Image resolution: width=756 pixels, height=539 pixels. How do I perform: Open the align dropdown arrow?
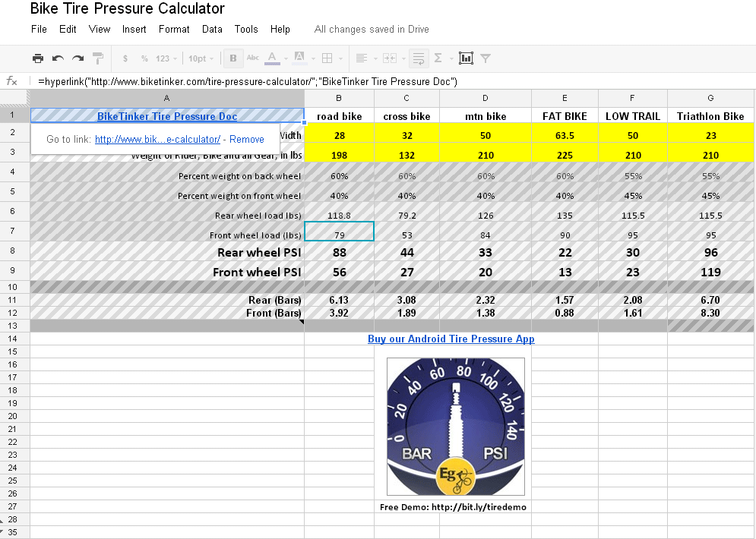pyautogui.click(x=375, y=58)
